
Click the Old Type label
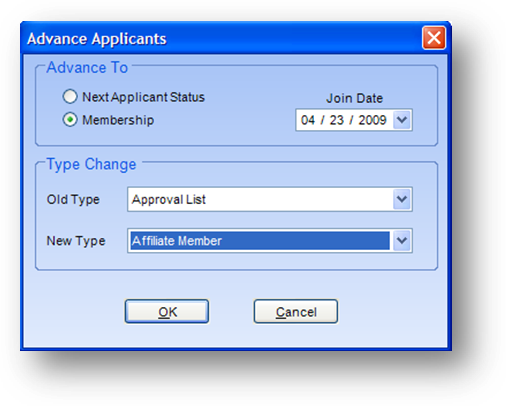[73, 199]
